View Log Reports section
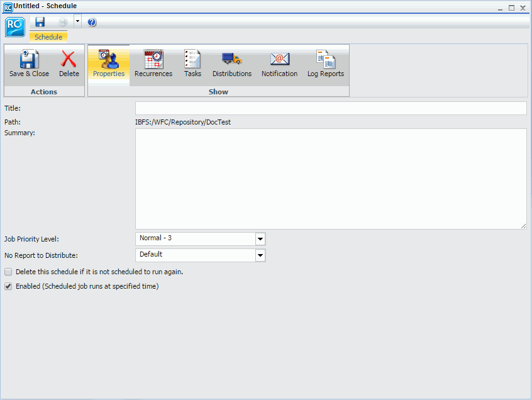Image resolution: width=532 pixels, height=400 pixels. point(326,64)
